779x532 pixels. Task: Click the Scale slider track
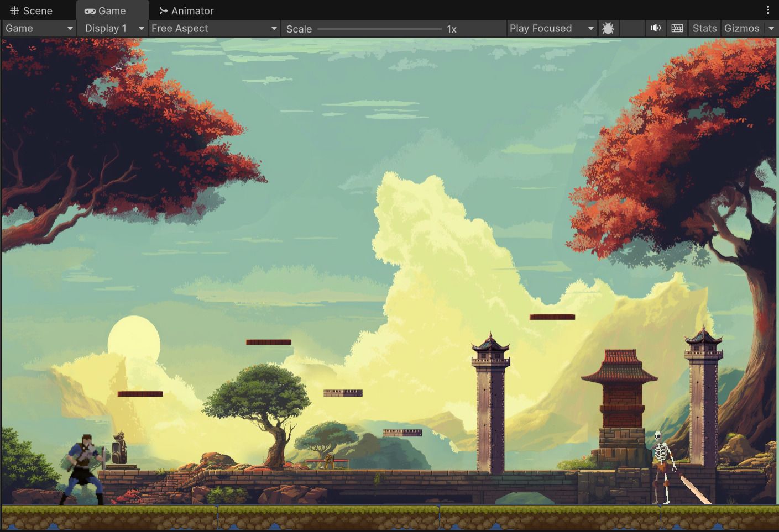[379, 29]
